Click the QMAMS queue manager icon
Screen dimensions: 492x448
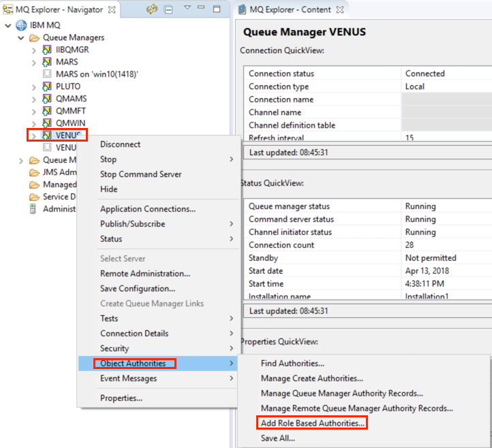coord(47,99)
